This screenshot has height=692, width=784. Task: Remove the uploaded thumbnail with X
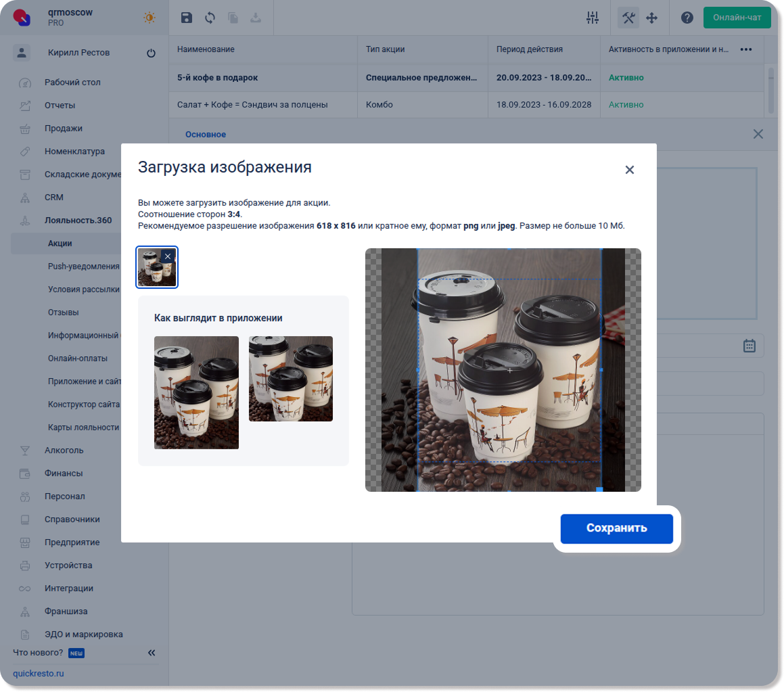168,256
